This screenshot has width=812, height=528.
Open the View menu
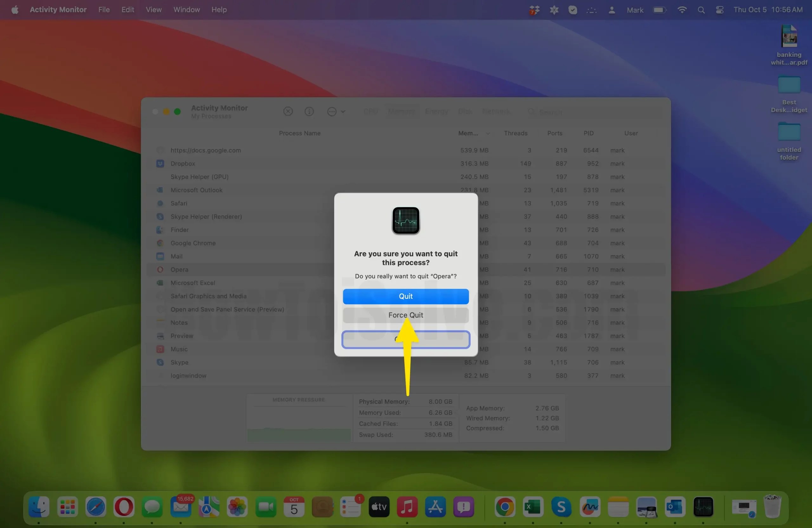point(154,10)
